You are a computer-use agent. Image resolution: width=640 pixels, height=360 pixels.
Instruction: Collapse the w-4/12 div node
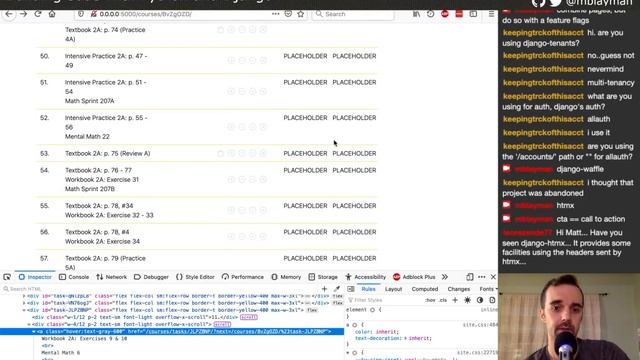click(x=29, y=324)
